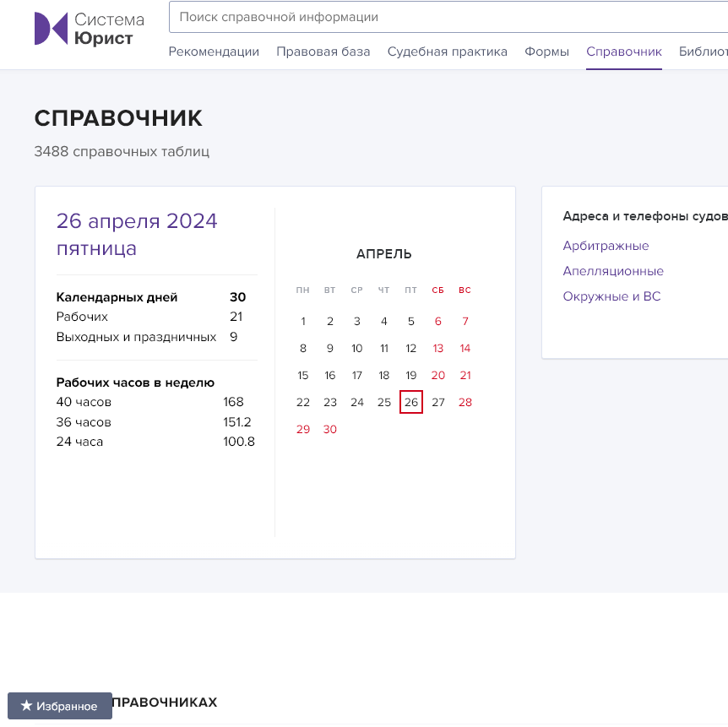Open the Формы tab
The width and height of the screenshot is (728, 727).
pyautogui.click(x=546, y=52)
